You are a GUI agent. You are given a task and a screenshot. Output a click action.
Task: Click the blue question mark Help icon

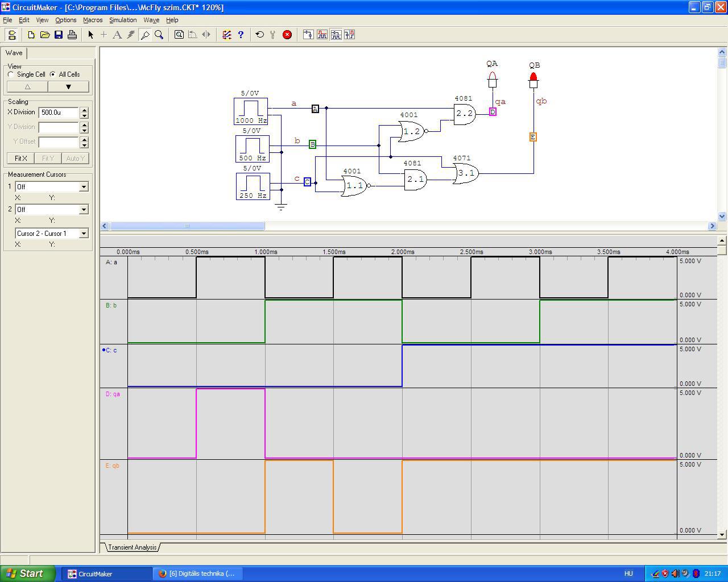(241, 35)
